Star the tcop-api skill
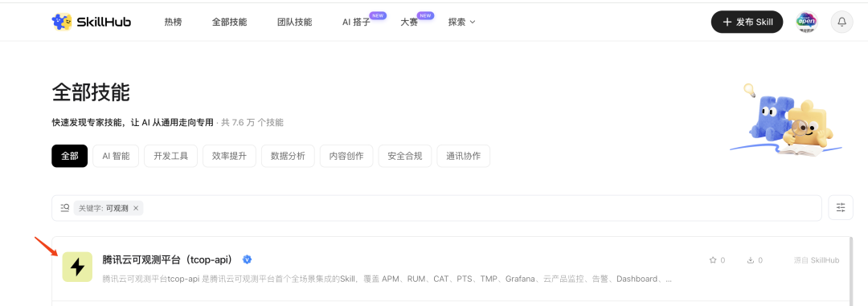The image size is (868, 306). (714, 260)
